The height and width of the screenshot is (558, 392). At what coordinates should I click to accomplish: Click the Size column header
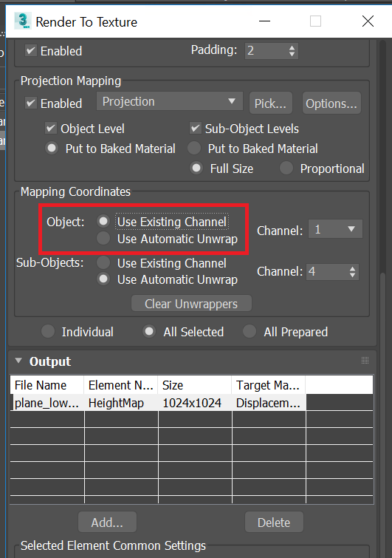[195, 385]
